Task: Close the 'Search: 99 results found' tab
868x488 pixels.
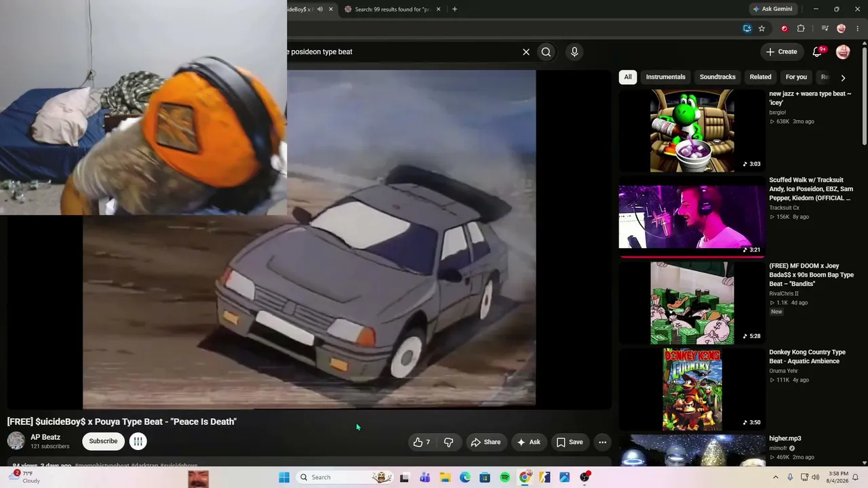Action: [438, 9]
